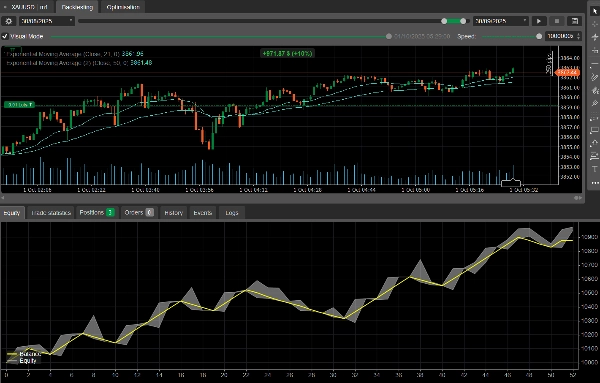Click chart scrollbar right arrow
600x383 pixels.
[x=580, y=198]
